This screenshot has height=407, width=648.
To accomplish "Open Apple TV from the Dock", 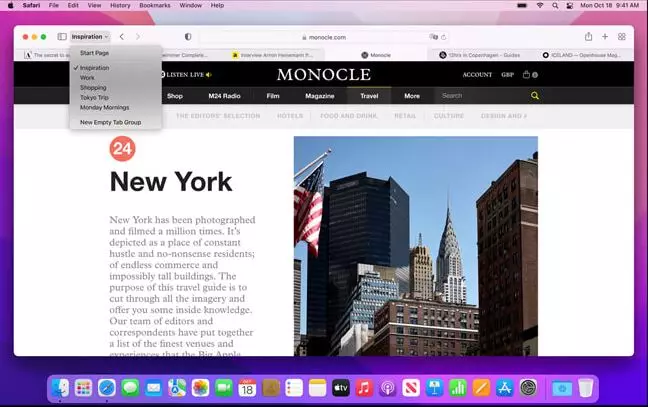I will tap(341, 387).
